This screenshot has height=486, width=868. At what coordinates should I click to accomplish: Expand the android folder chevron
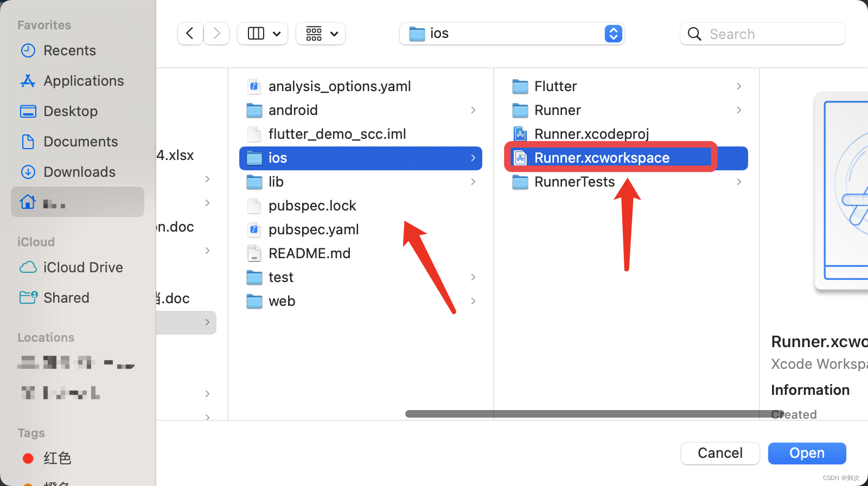(473, 110)
